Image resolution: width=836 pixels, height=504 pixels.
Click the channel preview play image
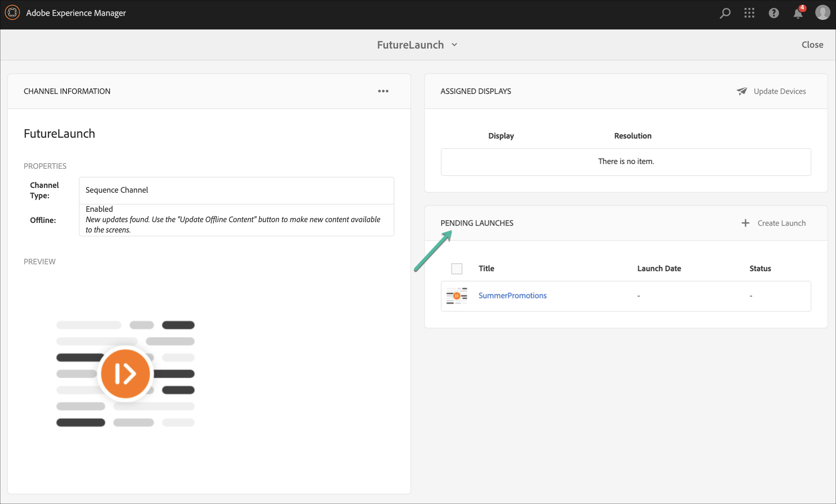click(126, 373)
